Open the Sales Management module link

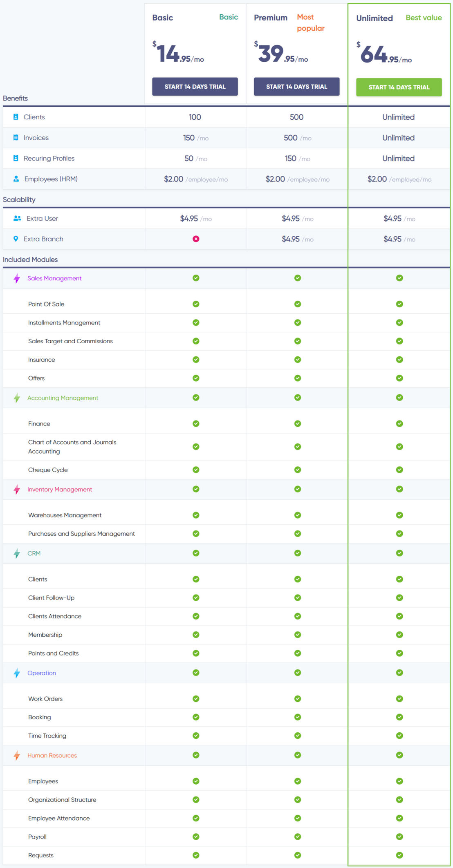pyautogui.click(x=54, y=278)
